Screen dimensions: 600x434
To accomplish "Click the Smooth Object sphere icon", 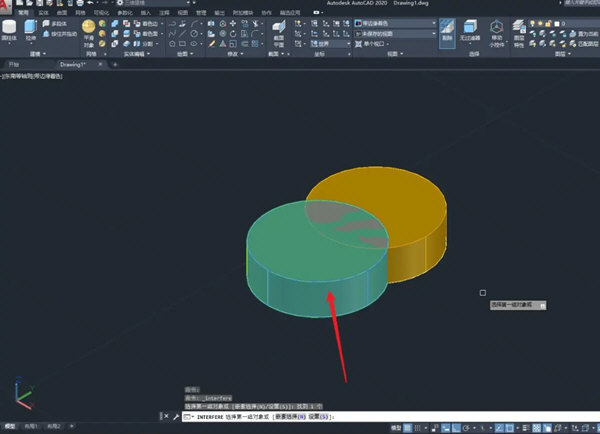I will point(90,26).
